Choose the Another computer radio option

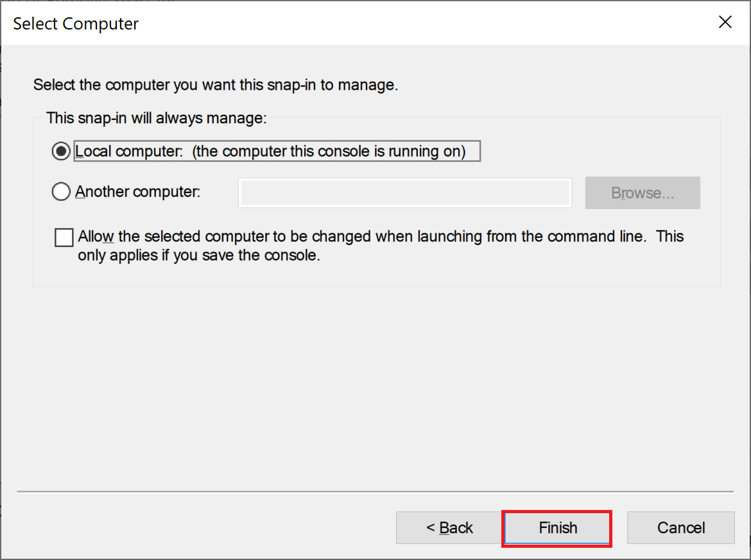(61, 192)
